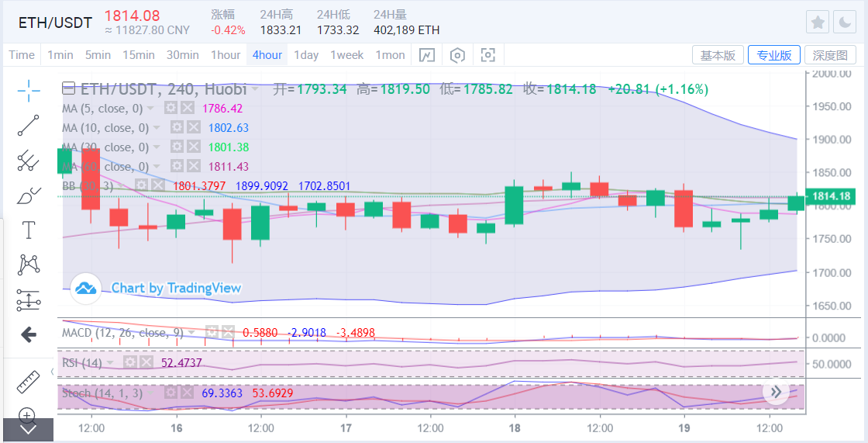Collapse the left drawing toolbar handle
This screenshot has width=868, height=443.
click(x=53, y=372)
